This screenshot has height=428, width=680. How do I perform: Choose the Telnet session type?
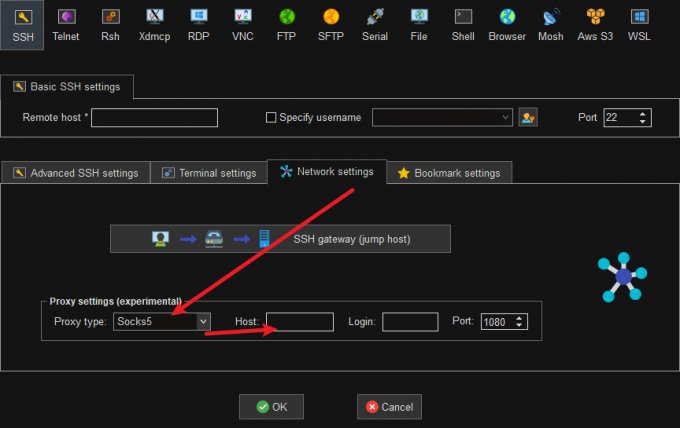pos(66,25)
